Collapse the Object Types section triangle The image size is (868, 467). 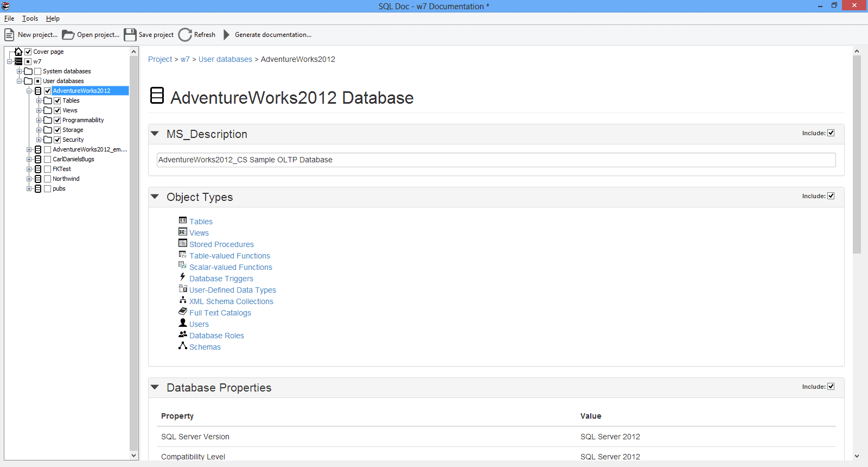155,197
